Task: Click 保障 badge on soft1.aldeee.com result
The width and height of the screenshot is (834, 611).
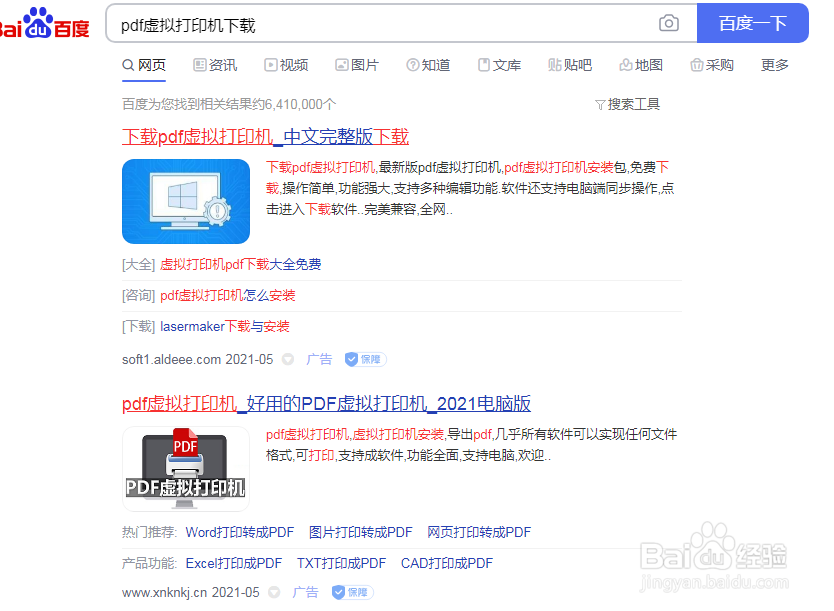Action: [x=365, y=359]
